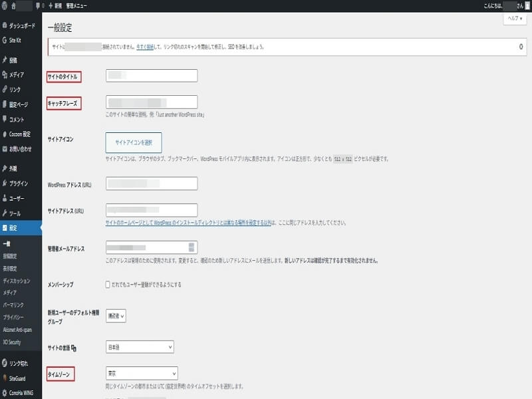This screenshot has width=532, height=399.
Task: Open メディア library with the sidebar icon
Action: (x=5, y=74)
